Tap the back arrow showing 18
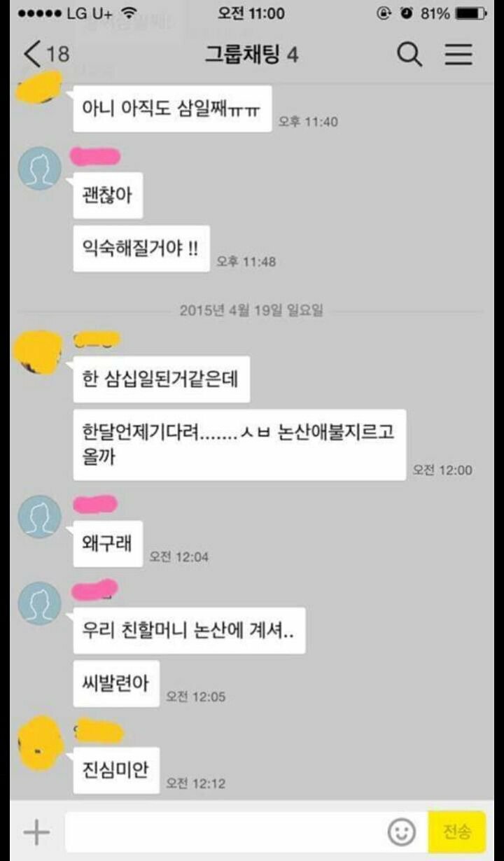 (x=46, y=54)
